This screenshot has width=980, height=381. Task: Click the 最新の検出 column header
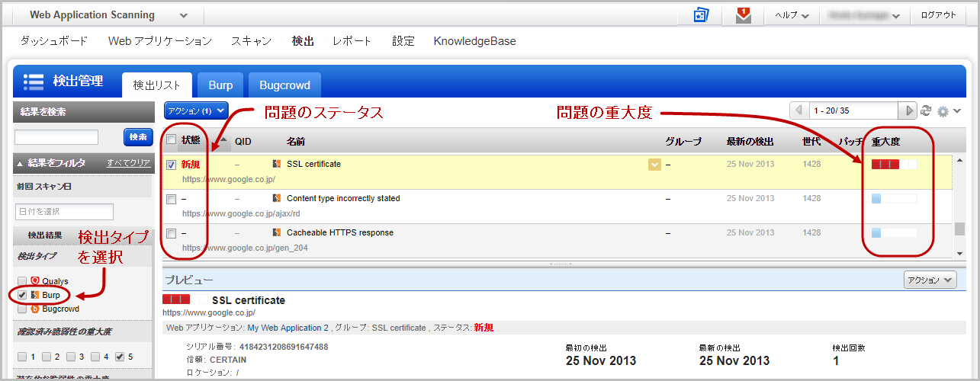(x=750, y=141)
